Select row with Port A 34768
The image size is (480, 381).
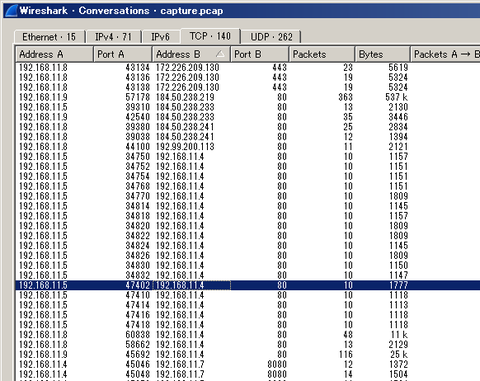248,186
